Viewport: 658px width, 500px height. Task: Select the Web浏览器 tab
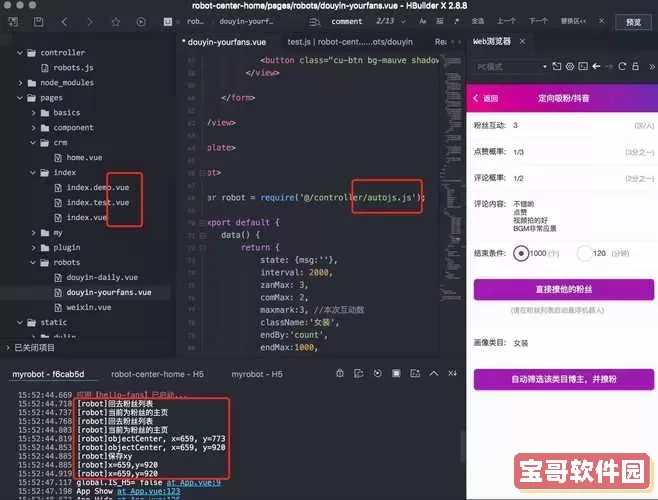[x=492, y=41]
